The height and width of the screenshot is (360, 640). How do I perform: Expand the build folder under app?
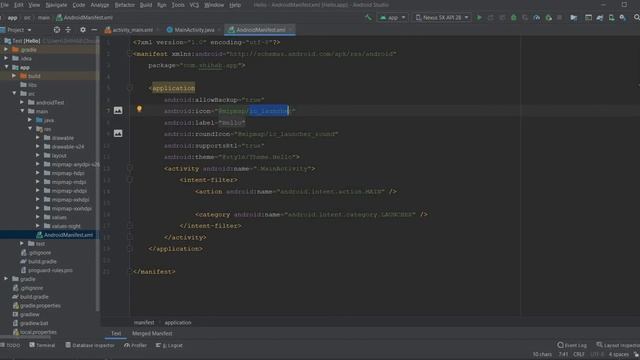point(14,76)
